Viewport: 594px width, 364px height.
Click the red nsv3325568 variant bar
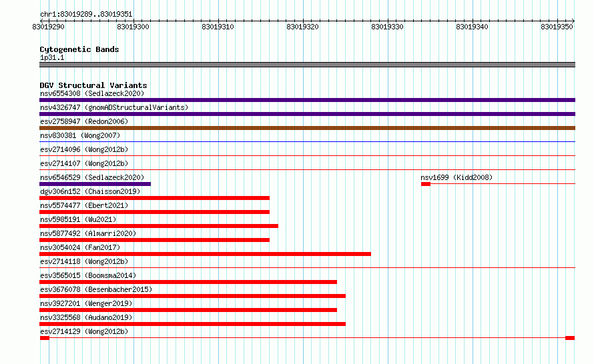click(x=192, y=324)
